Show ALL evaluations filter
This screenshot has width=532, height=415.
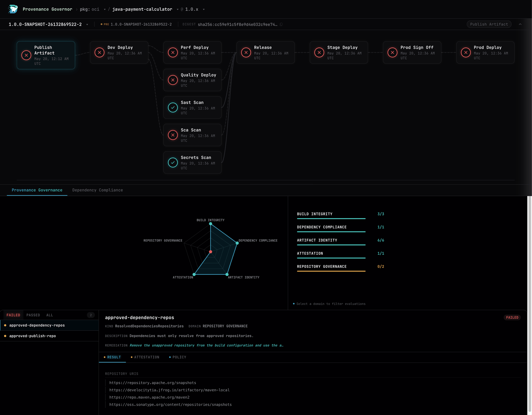click(x=49, y=315)
